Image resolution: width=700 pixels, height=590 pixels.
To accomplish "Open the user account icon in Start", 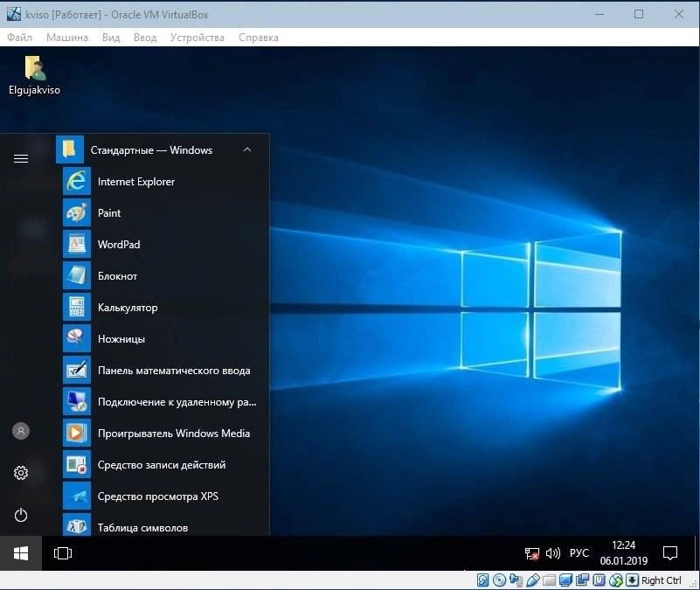I will pyautogui.click(x=21, y=431).
